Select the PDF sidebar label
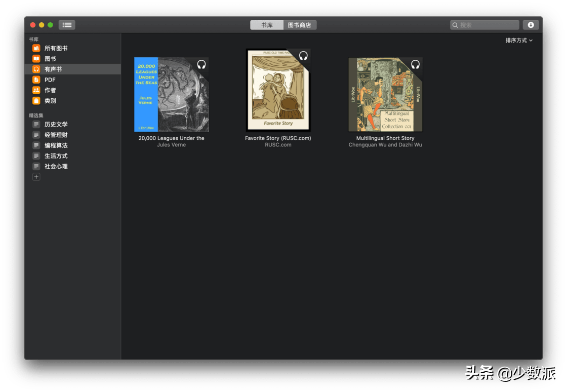Viewport: 567px width, 392px height. coord(50,80)
